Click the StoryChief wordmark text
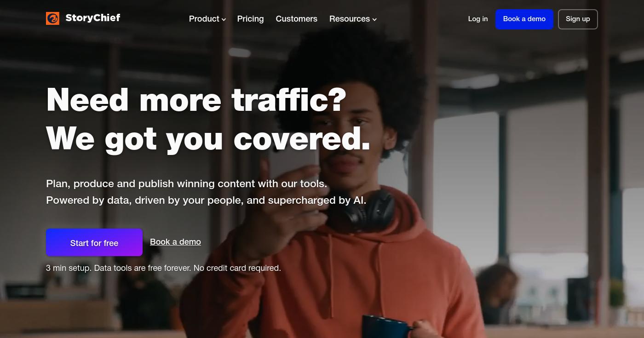This screenshot has height=338, width=644. tap(93, 18)
